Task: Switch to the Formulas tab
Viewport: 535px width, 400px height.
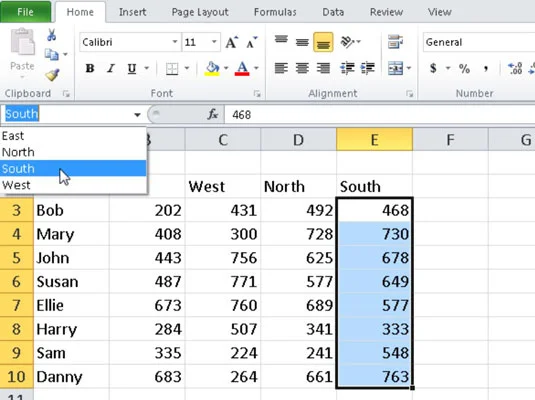Action: 275,12
